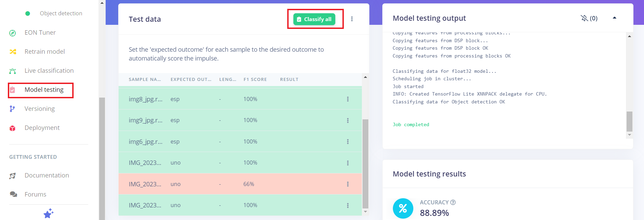
Task: Click the muted notifications bell icon
Action: tap(584, 18)
